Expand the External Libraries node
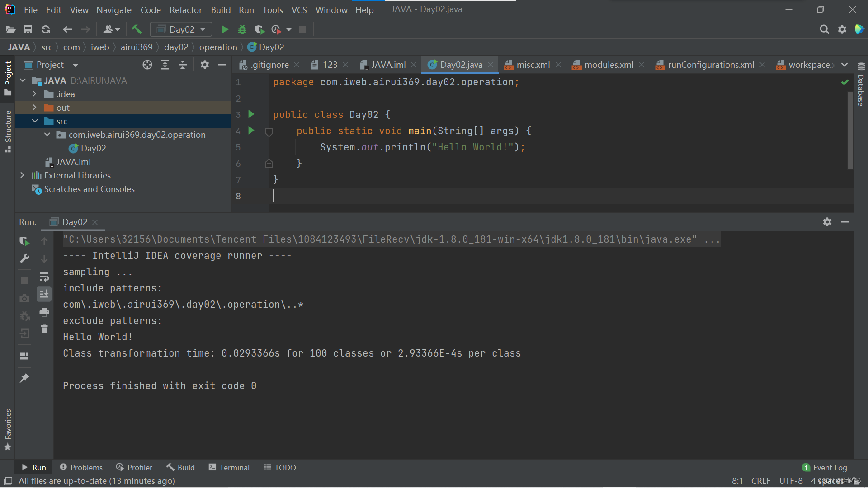This screenshot has height=488, width=868. (23, 175)
